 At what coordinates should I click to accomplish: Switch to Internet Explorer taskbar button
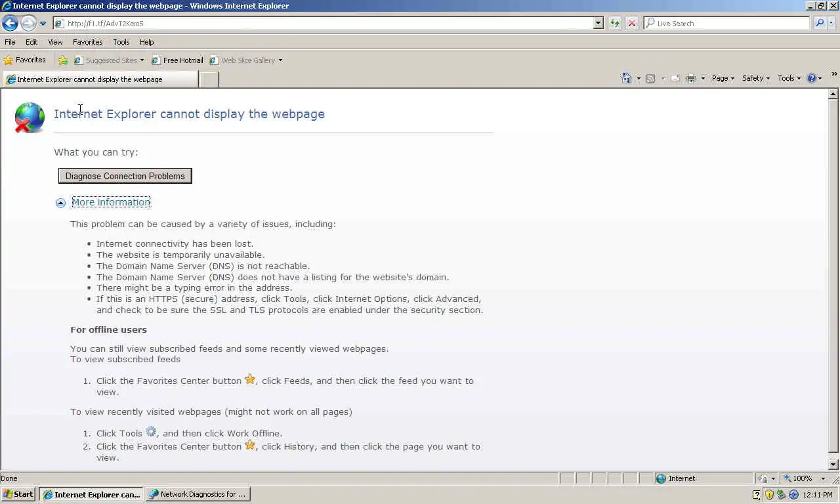(x=91, y=494)
